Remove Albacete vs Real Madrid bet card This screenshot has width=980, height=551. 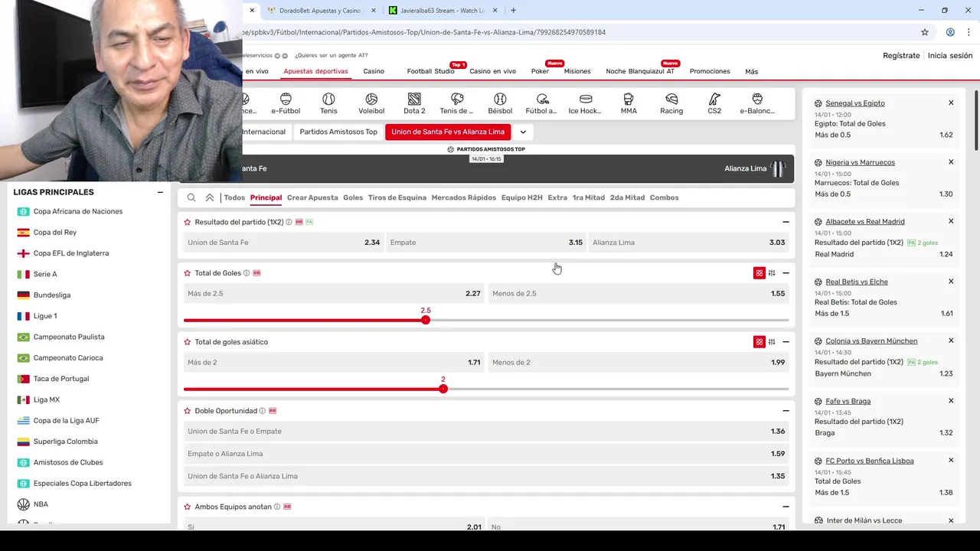951,221
